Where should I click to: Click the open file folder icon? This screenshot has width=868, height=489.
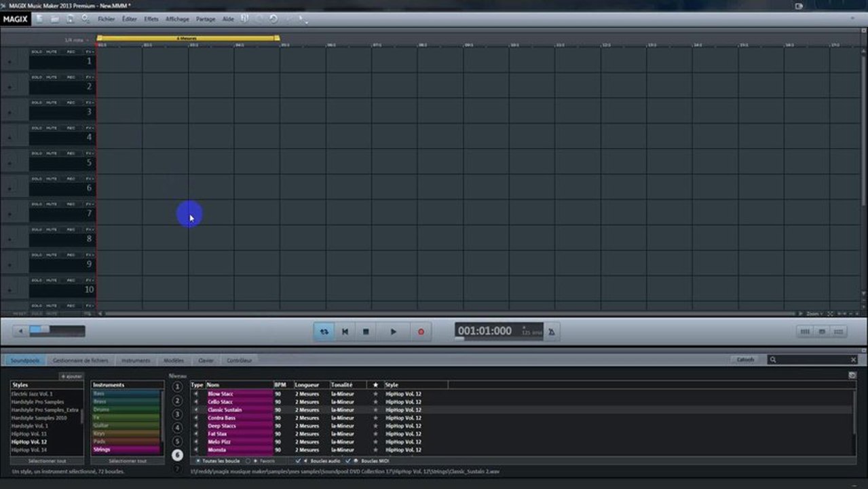click(55, 19)
